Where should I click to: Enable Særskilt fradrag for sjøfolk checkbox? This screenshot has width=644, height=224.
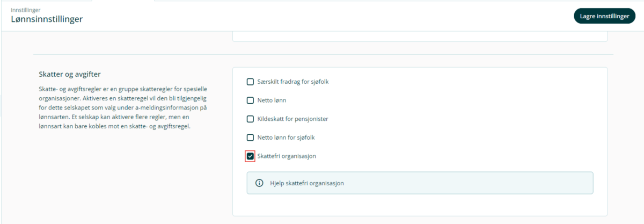coord(250,82)
